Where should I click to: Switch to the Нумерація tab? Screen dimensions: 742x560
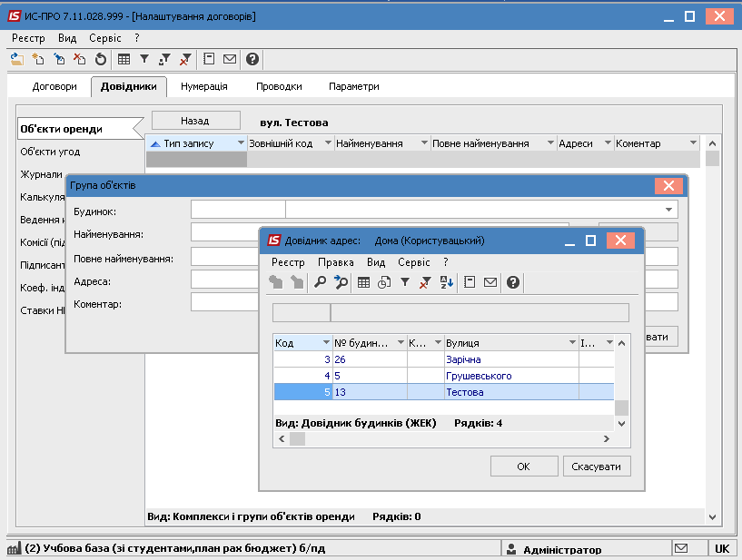204,86
